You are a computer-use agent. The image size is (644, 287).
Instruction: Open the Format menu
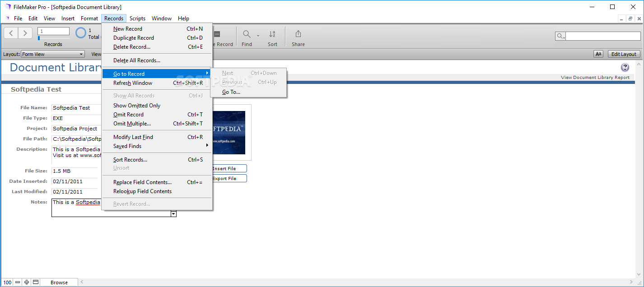click(89, 19)
